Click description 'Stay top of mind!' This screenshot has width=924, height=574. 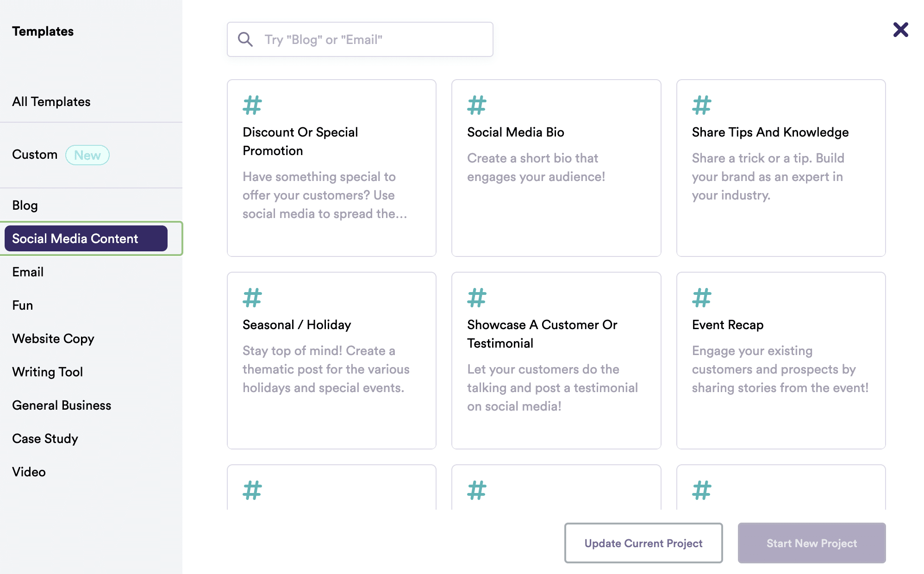(x=326, y=369)
